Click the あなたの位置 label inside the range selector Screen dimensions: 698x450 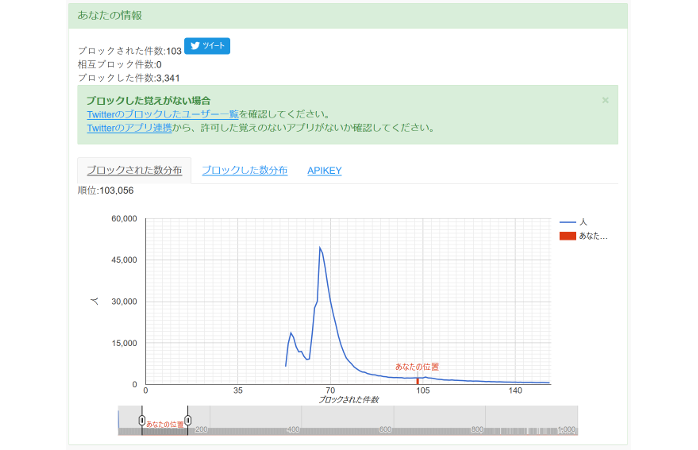(165, 425)
